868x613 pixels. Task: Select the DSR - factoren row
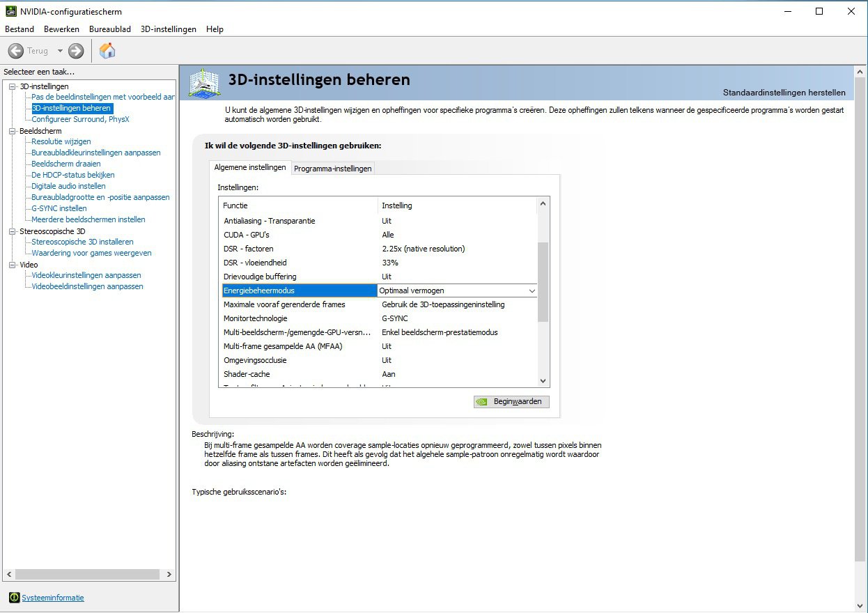pyautogui.click(x=379, y=249)
